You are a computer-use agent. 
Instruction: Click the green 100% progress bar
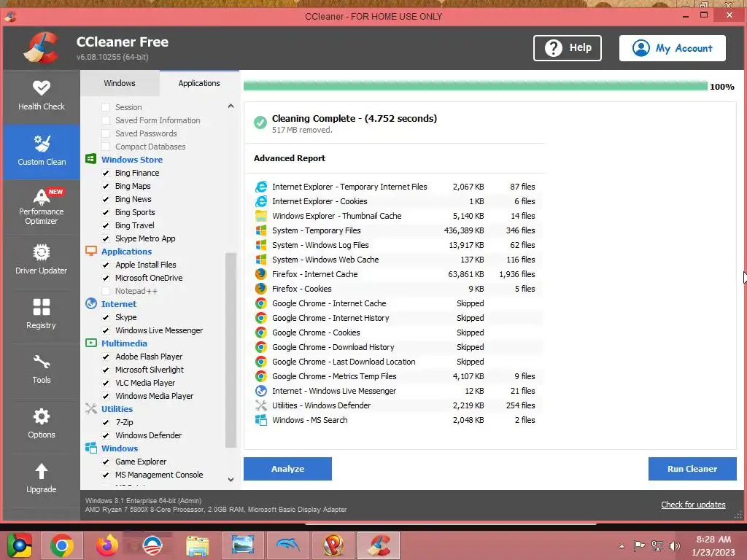click(476, 86)
